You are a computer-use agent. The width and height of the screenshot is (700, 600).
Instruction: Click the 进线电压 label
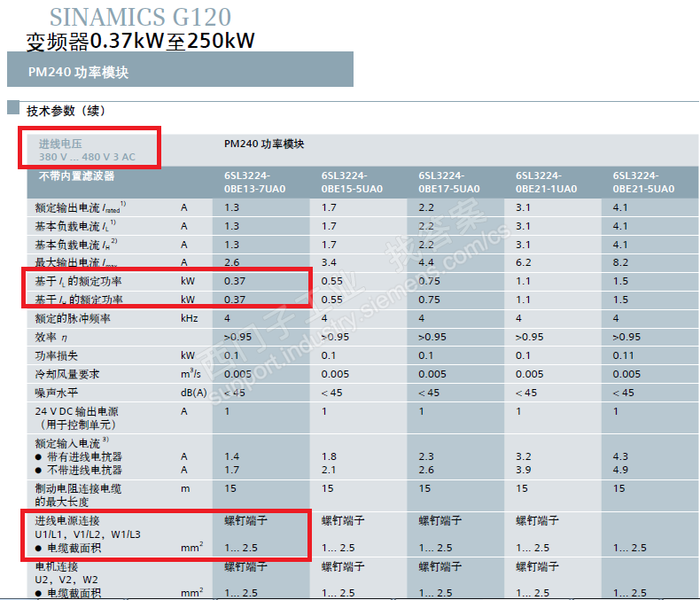(x=60, y=144)
